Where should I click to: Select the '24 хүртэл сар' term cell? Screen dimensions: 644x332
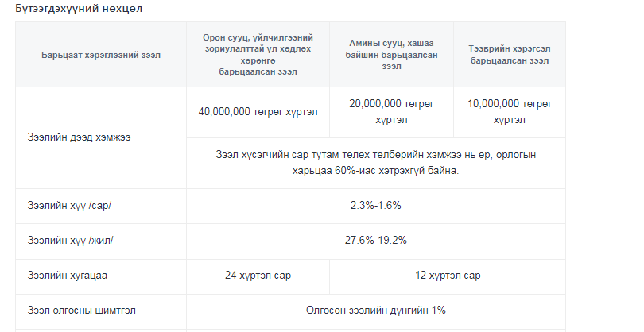(x=258, y=276)
